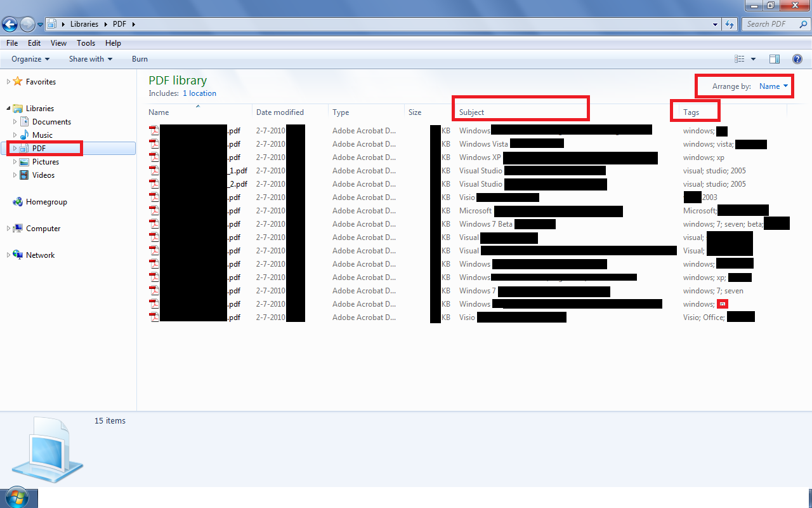This screenshot has height=508, width=812.
Task: Go back with the Back arrow button
Action: pos(10,24)
